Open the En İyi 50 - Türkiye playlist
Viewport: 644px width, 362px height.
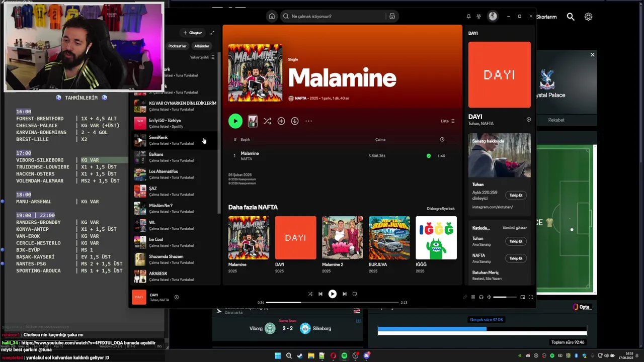(x=175, y=123)
